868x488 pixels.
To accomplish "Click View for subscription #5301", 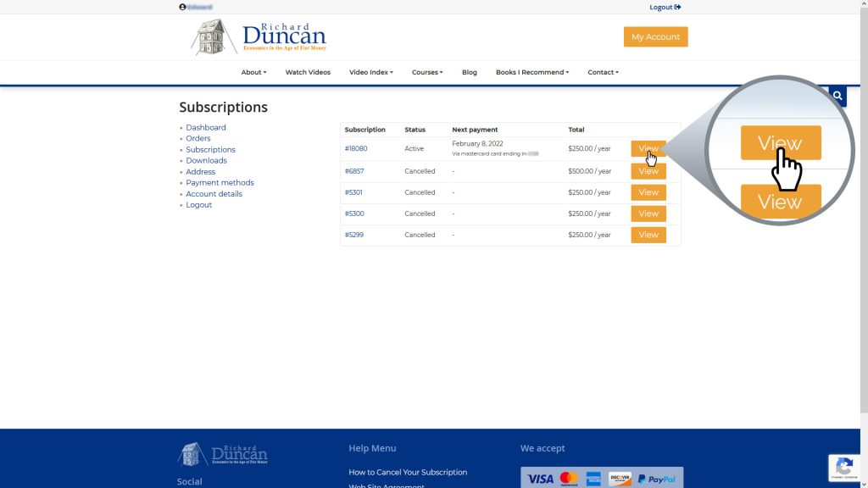I will (x=648, y=192).
